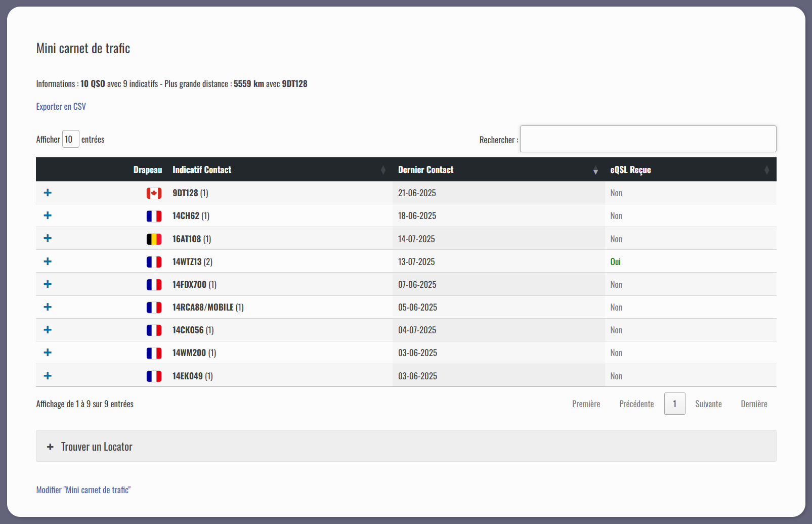
Task: Open details for the 14WTZ13 contact
Action: pyautogui.click(x=48, y=261)
